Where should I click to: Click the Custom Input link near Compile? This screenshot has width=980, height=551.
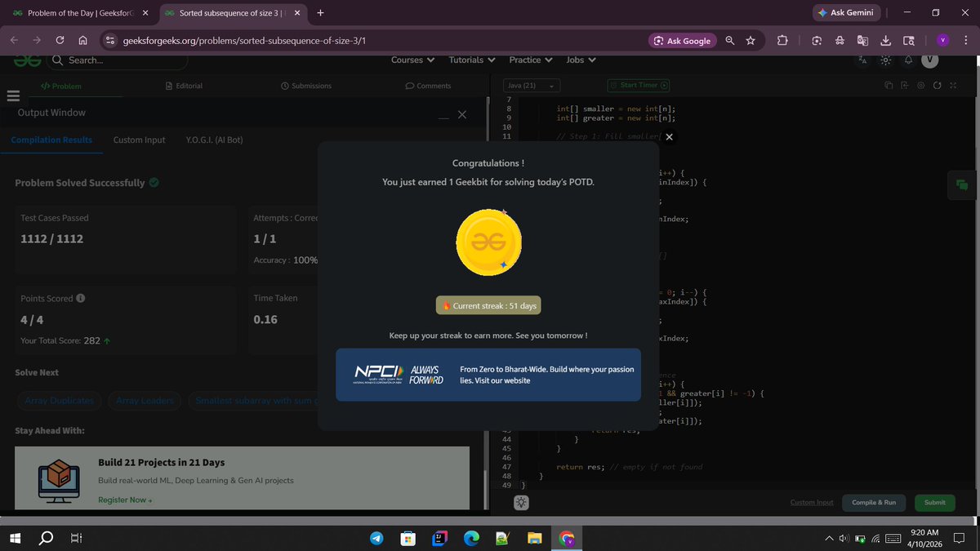point(812,502)
